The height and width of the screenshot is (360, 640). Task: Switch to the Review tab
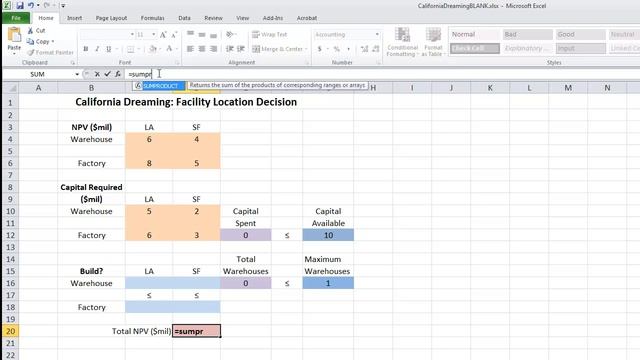tap(213, 18)
